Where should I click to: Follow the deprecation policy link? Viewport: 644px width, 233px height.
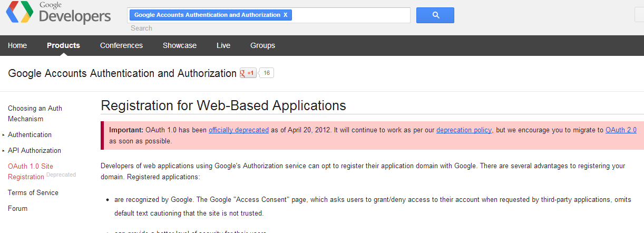pyautogui.click(x=464, y=130)
